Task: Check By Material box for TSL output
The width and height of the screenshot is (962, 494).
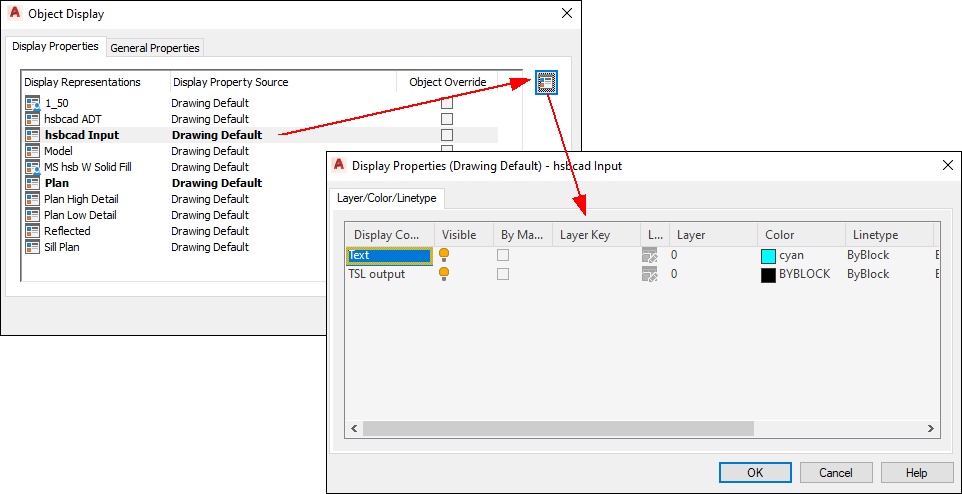Action: (x=503, y=274)
